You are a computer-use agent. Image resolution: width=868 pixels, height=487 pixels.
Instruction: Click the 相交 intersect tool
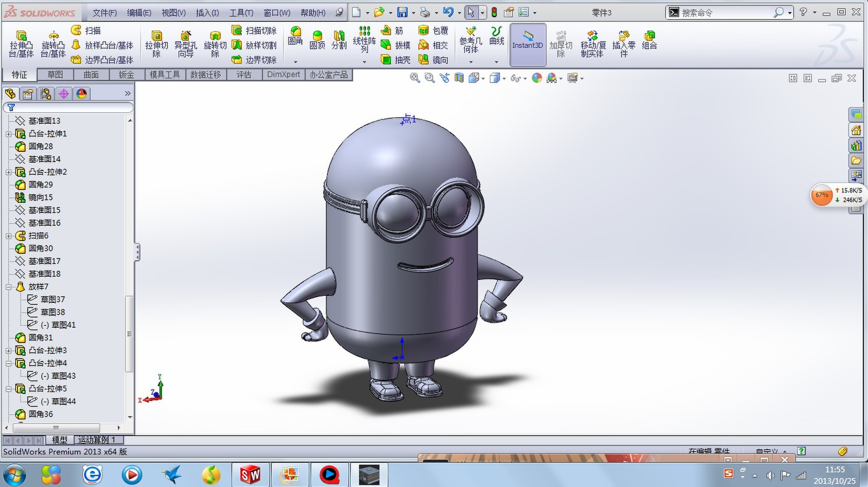(433, 45)
